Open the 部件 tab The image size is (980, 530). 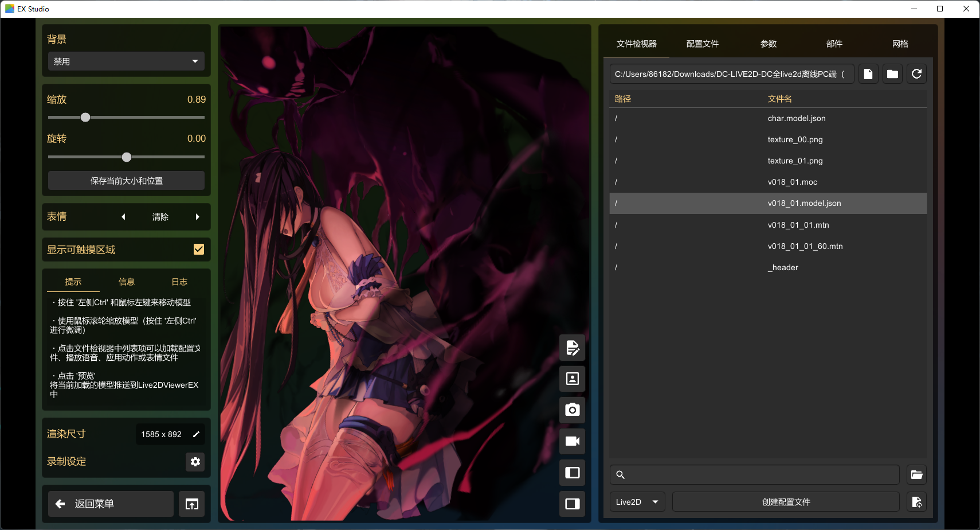pos(834,44)
